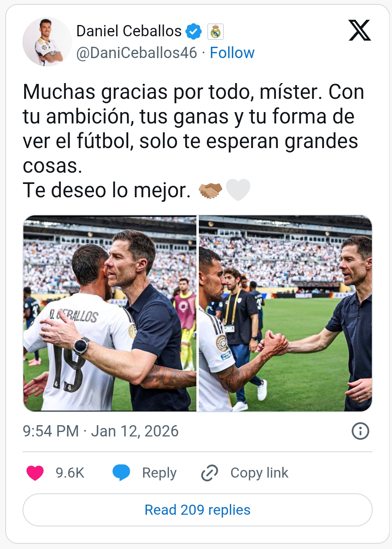Viewport: 392px width, 549px height.
Task: Click the chain link copy icon
Action: coord(209,473)
